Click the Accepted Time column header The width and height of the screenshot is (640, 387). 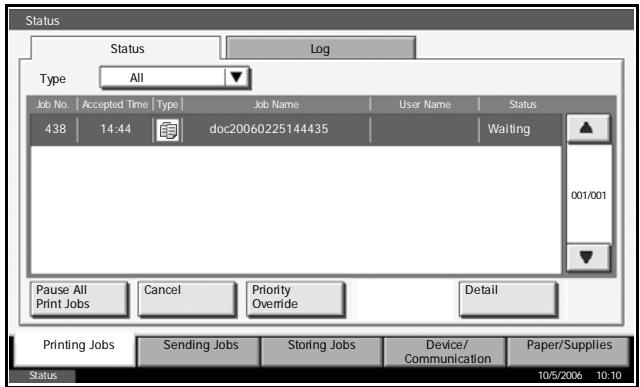(115, 105)
